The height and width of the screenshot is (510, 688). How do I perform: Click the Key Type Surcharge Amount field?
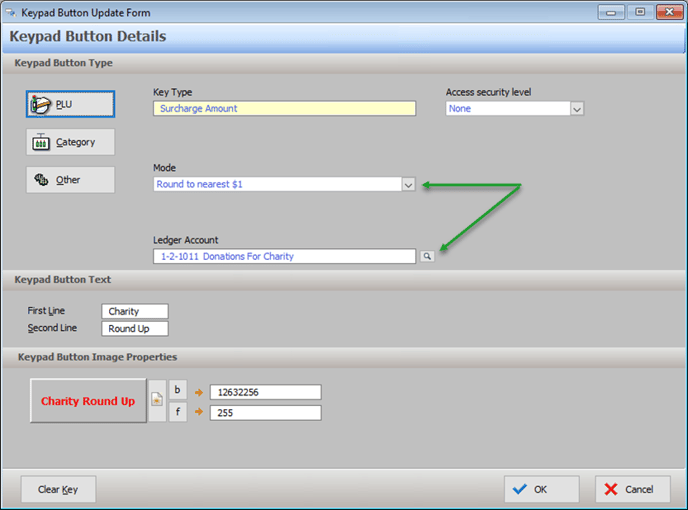[x=284, y=108]
